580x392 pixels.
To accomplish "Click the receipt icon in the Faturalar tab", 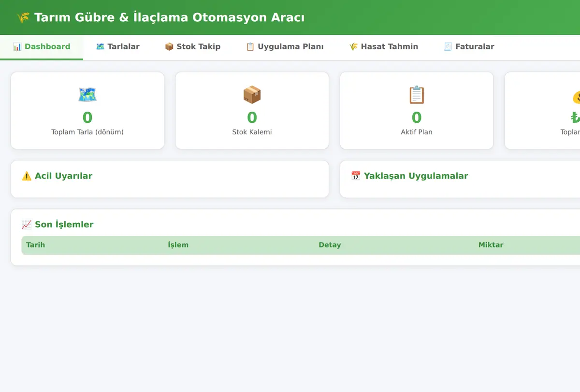I will (x=448, y=47).
